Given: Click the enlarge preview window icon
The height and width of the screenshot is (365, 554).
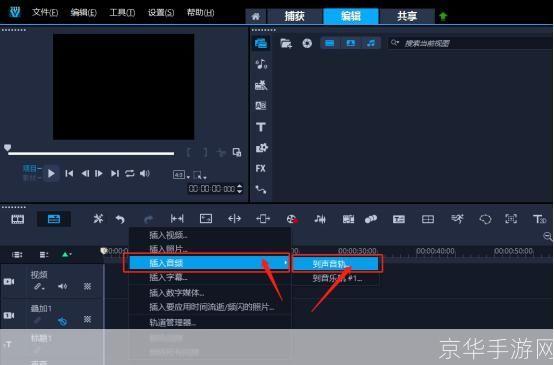Looking at the screenshot, I should click(x=237, y=152).
